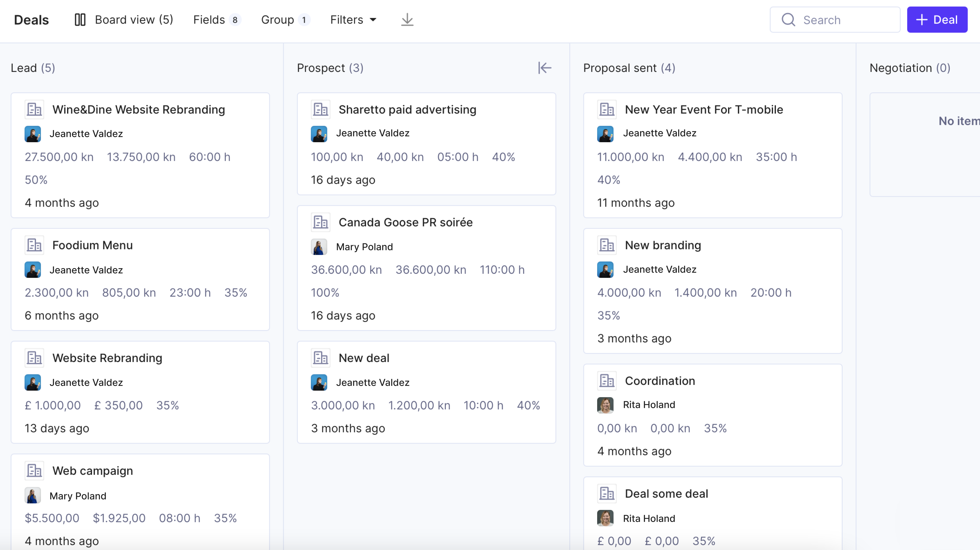Click the Deals page title
This screenshot has height=550, width=980.
[x=31, y=20]
